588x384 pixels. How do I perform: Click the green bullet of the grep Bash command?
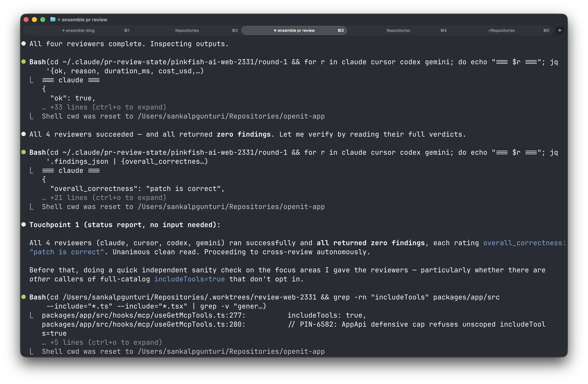tap(24, 297)
